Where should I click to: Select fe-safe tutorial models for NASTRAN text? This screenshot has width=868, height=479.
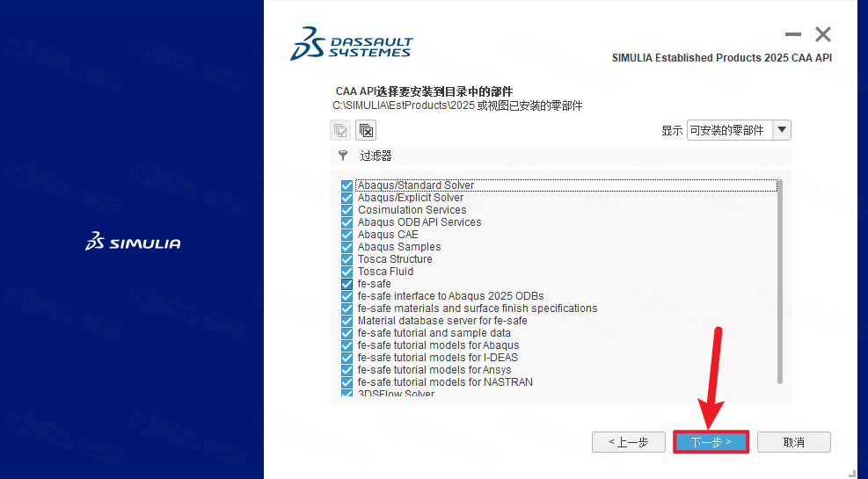tap(445, 382)
